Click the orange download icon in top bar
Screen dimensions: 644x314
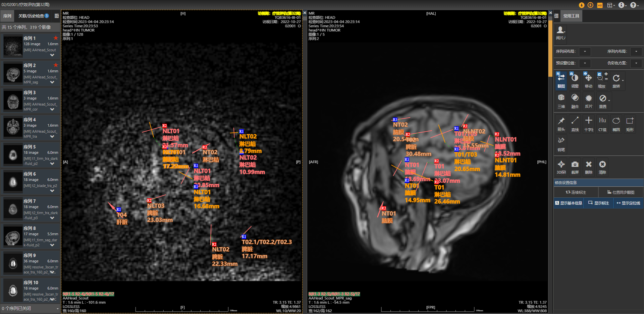click(x=582, y=5)
